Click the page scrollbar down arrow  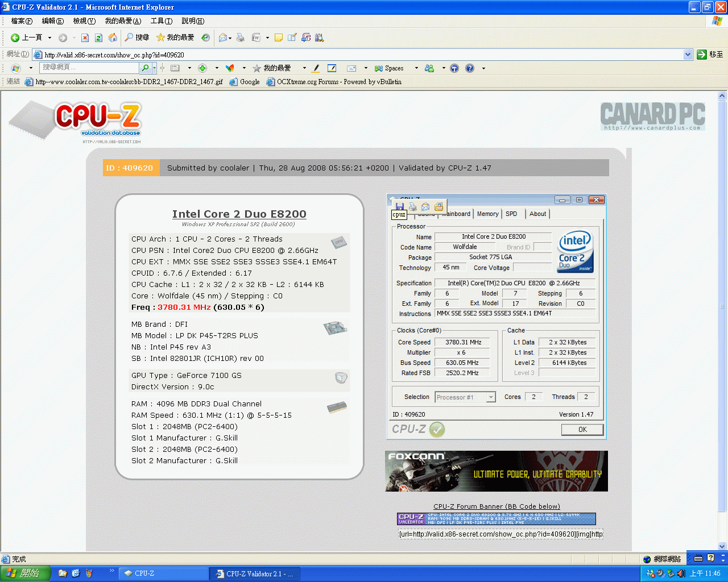click(723, 546)
